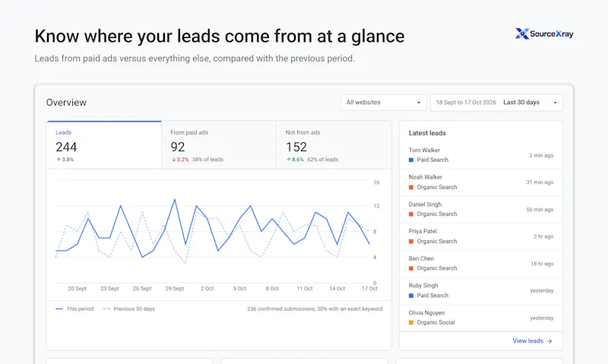The image size is (608, 364).
Task: Follow the View leads link
Action: coord(532,340)
